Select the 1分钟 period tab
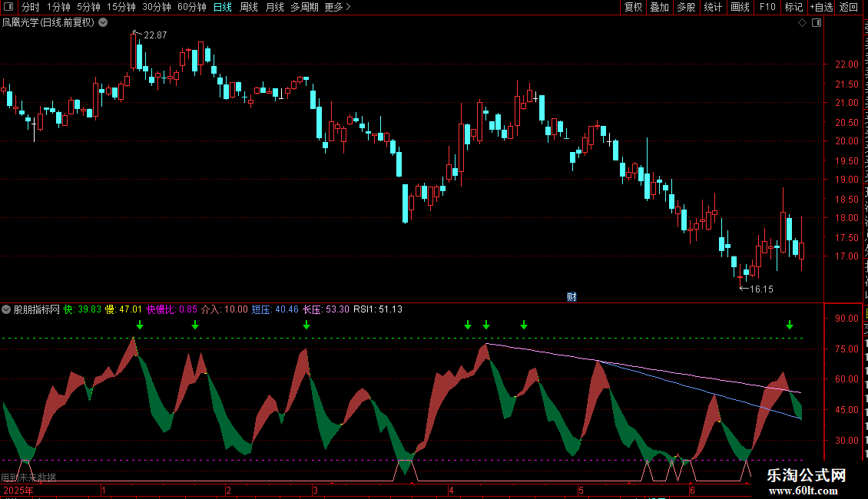868x499 pixels. click(58, 7)
